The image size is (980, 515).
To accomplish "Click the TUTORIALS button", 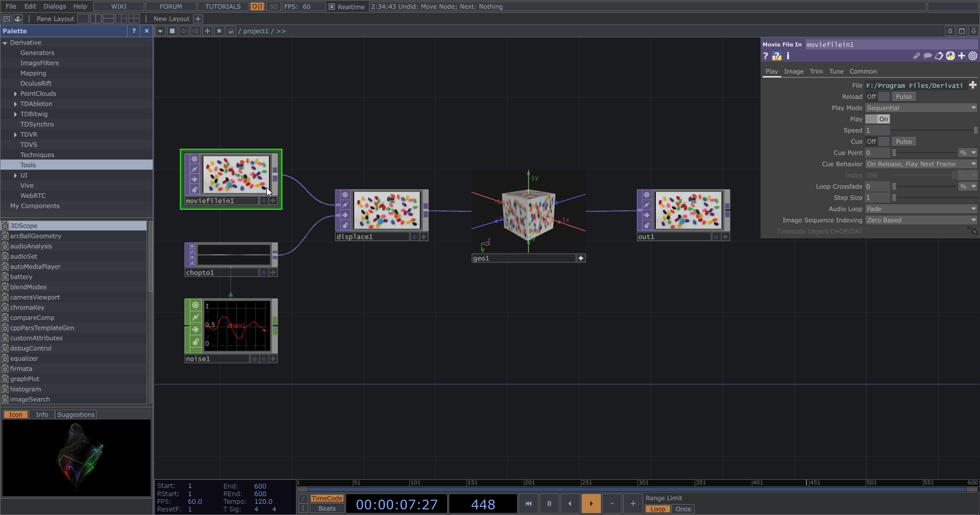I will (x=223, y=7).
